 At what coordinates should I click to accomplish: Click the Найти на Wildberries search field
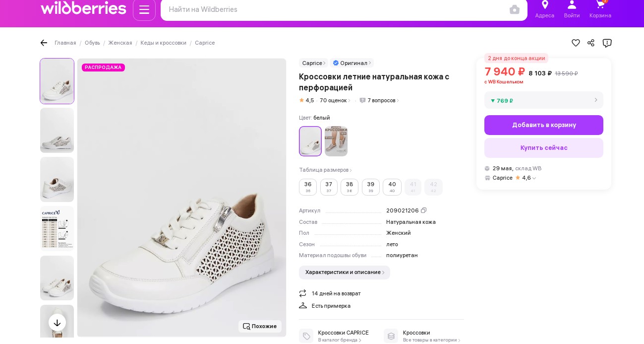[x=332, y=9]
